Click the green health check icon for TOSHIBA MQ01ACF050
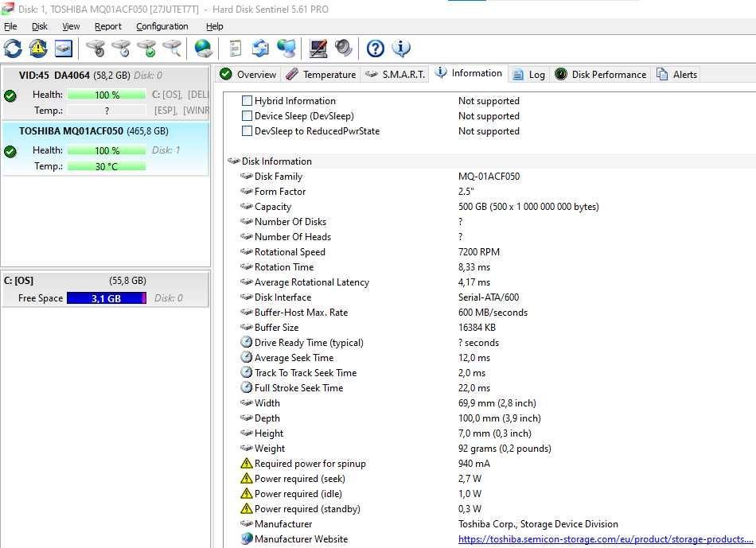This screenshot has width=756, height=548. click(10, 151)
